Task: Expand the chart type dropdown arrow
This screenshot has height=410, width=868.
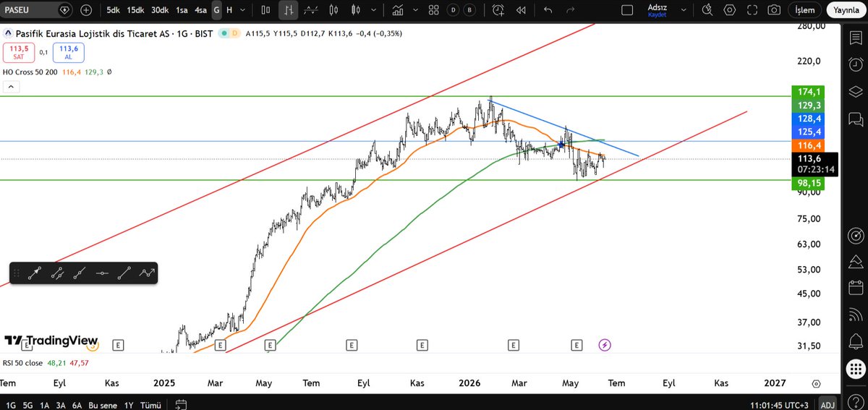Action: (373, 10)
